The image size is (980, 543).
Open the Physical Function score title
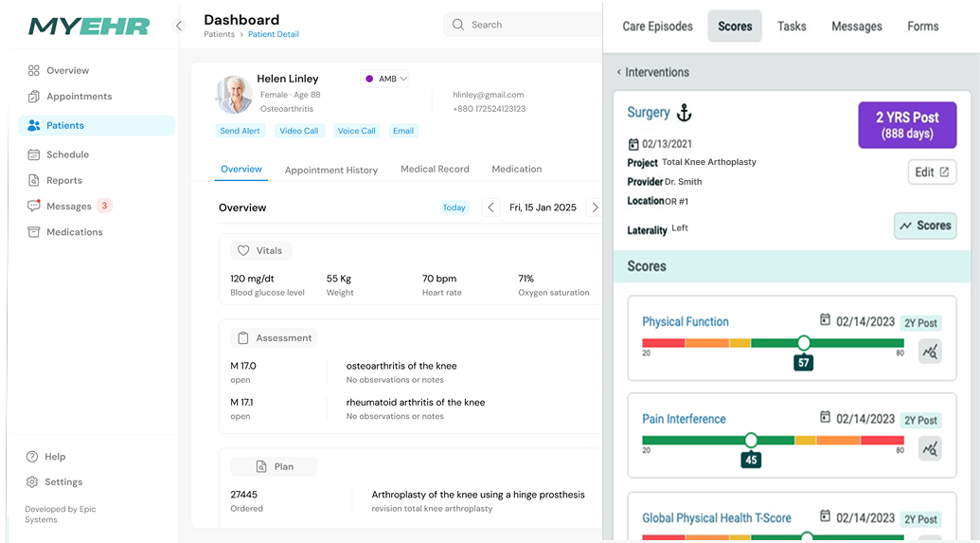pos(685,321)
